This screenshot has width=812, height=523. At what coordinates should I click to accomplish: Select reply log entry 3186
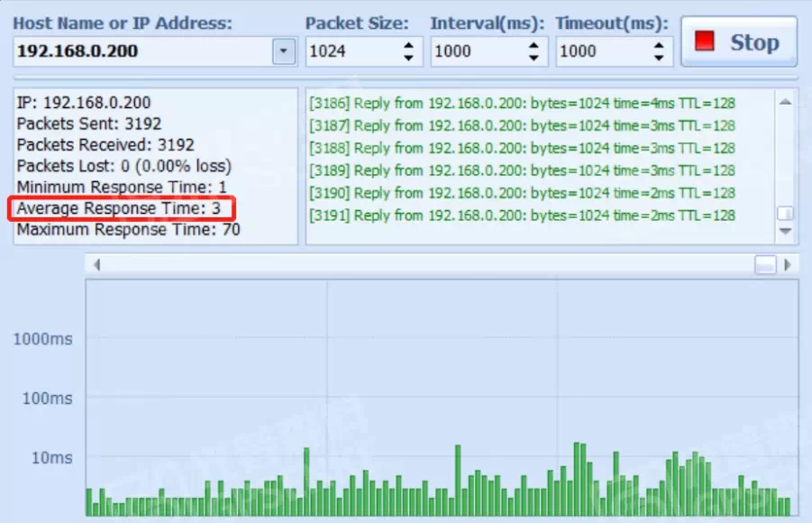point(521,104)
